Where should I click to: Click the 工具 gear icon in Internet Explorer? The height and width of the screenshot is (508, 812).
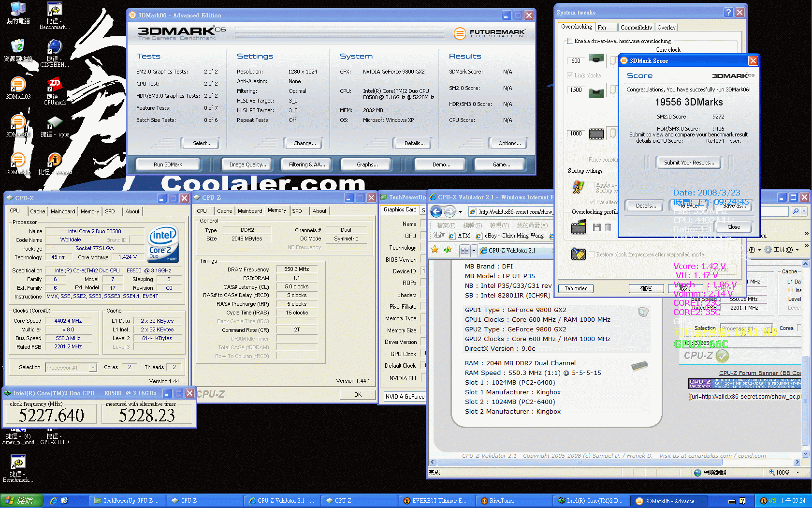(768, 250)
